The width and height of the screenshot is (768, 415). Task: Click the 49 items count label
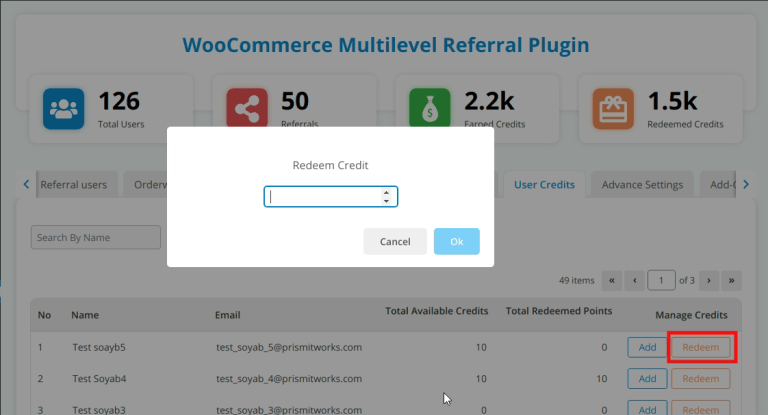click(x=576, y=281)
